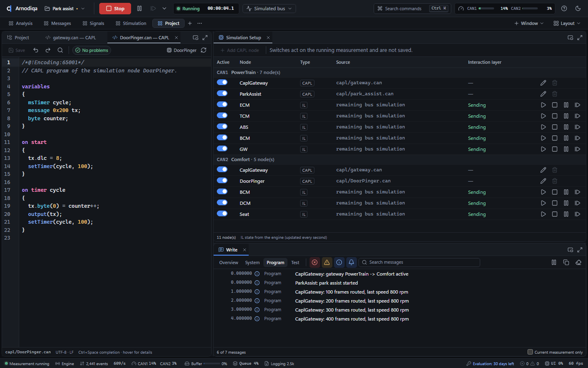Click the No problems status button
The width and height of the screenshot is (588, 368).
[x=91, y=50]
